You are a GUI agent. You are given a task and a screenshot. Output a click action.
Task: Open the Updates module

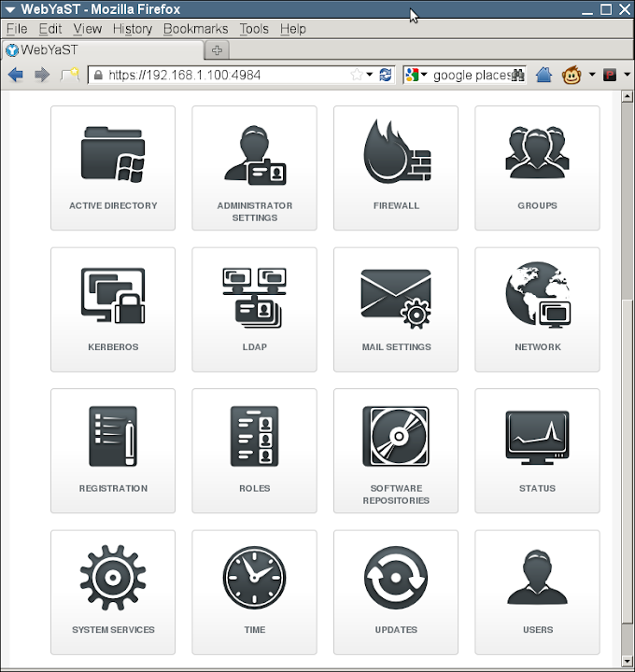point(396,593)
